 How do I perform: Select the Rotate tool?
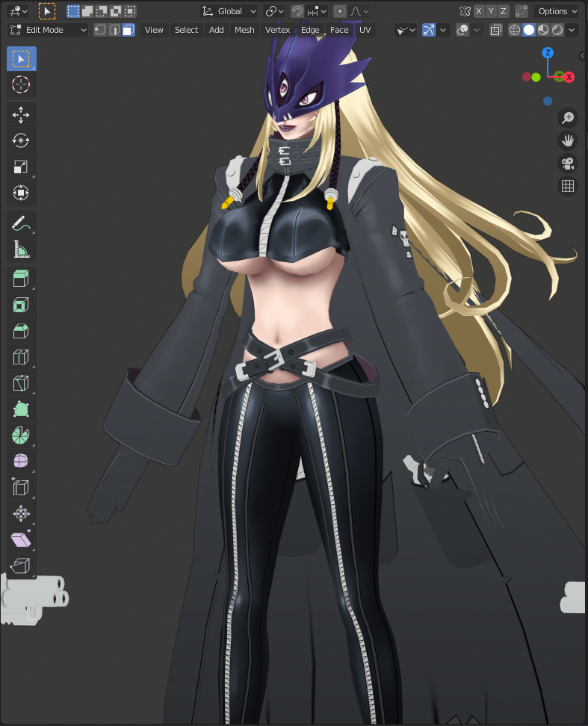(x=22, y=140)
